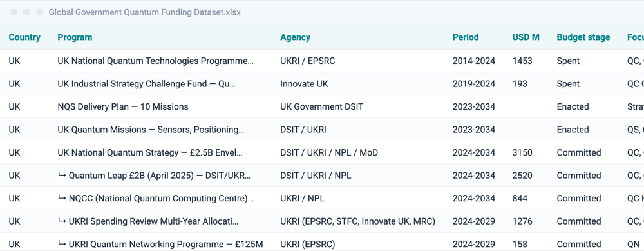Click the 158 USD M value
This screenshot has width=644, height=251.
520,245
